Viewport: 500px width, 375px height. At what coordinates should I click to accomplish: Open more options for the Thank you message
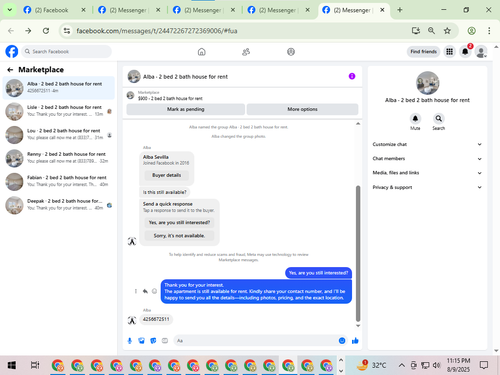(136, 291)
